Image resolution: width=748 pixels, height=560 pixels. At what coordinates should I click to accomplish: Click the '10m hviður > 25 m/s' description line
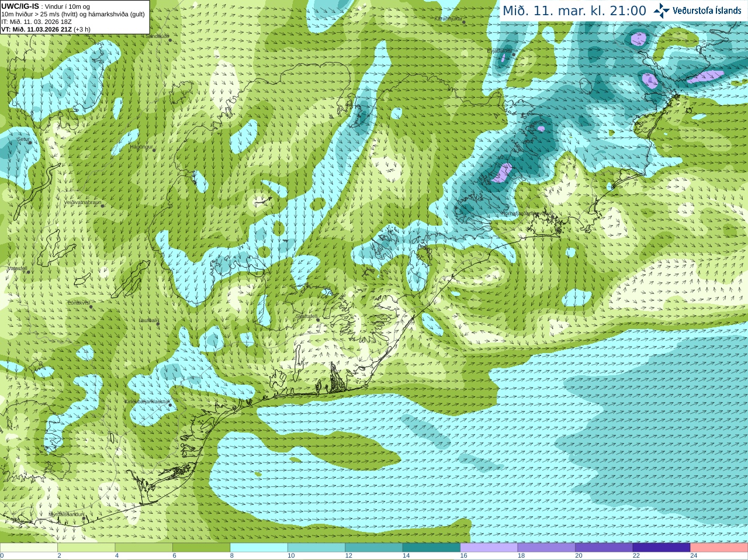tap(73, 14)
